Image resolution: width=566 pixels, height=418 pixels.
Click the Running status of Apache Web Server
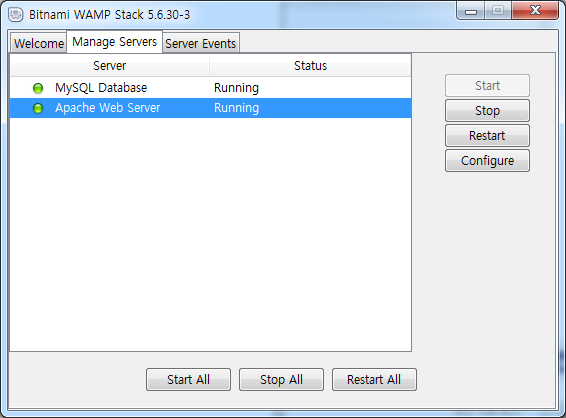pyautogui.click(x=236, y=108)
